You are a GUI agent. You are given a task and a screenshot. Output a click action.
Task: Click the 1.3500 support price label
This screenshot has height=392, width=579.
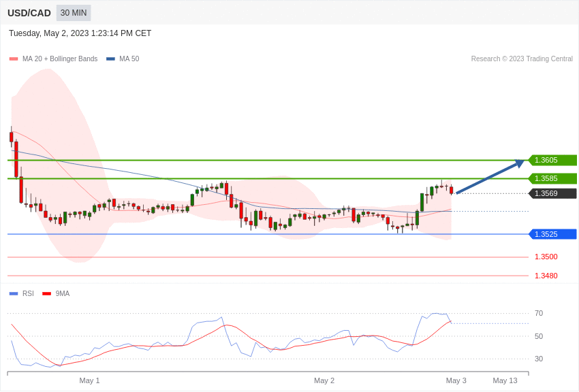coord(546,257)
